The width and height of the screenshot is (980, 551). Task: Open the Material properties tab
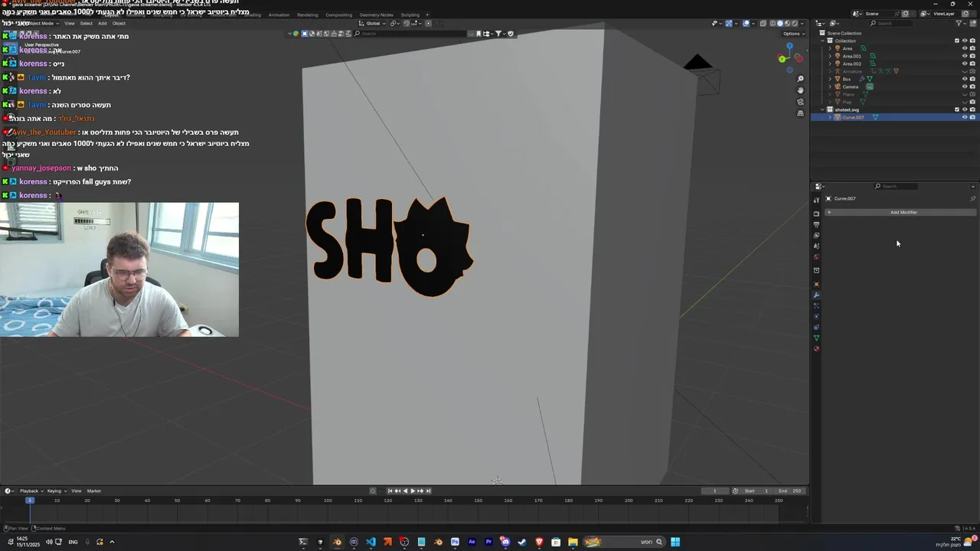(x=816, y=349)
